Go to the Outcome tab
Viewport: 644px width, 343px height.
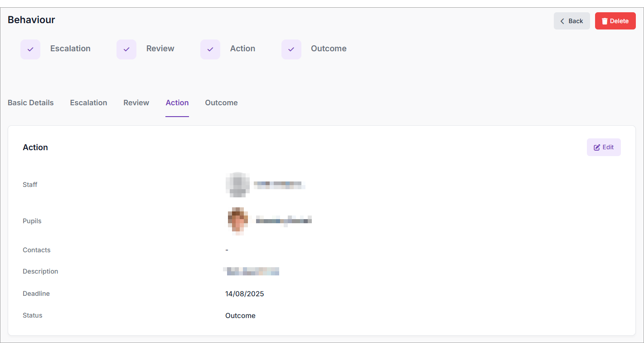tap(221, 103)
